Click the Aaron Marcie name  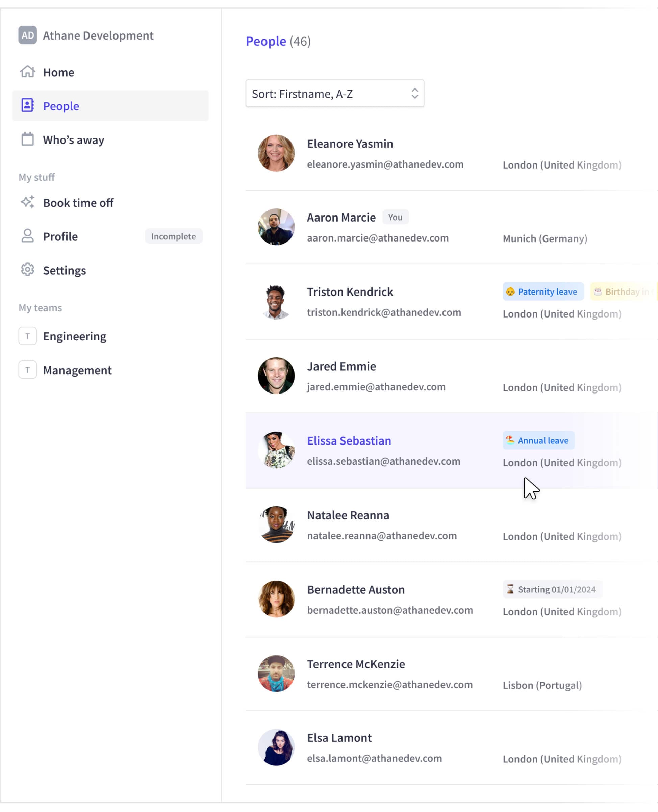click(x=341, y=217)
